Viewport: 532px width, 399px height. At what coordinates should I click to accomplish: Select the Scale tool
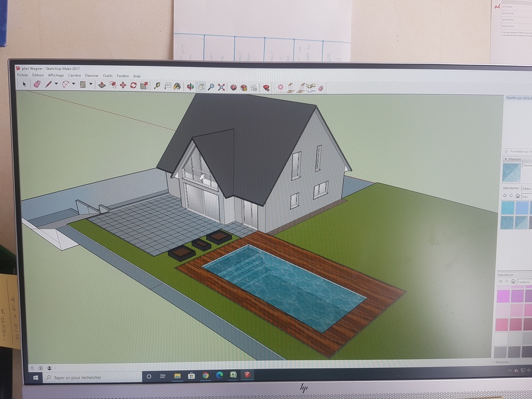point(144,85)
